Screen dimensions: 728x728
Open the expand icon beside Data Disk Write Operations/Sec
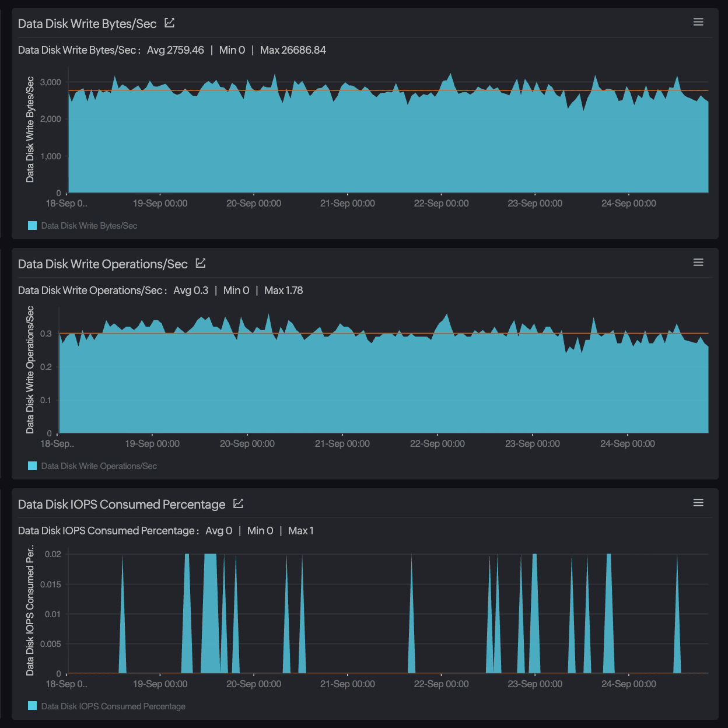[x=200, y=262]
